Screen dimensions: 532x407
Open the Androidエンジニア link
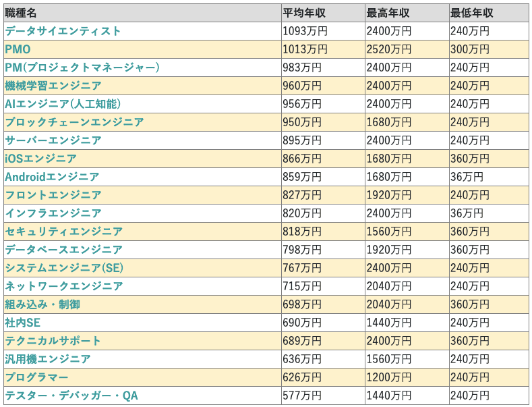coord(52,177)
